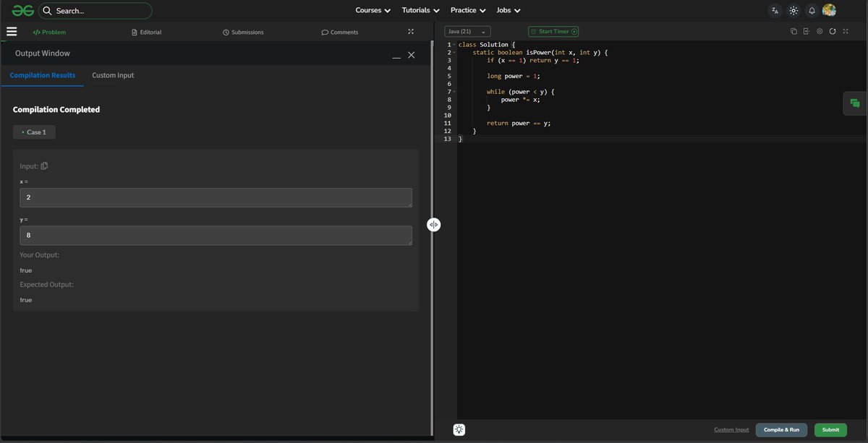
Task: Open the green chat widget
Action: [855, 103]
